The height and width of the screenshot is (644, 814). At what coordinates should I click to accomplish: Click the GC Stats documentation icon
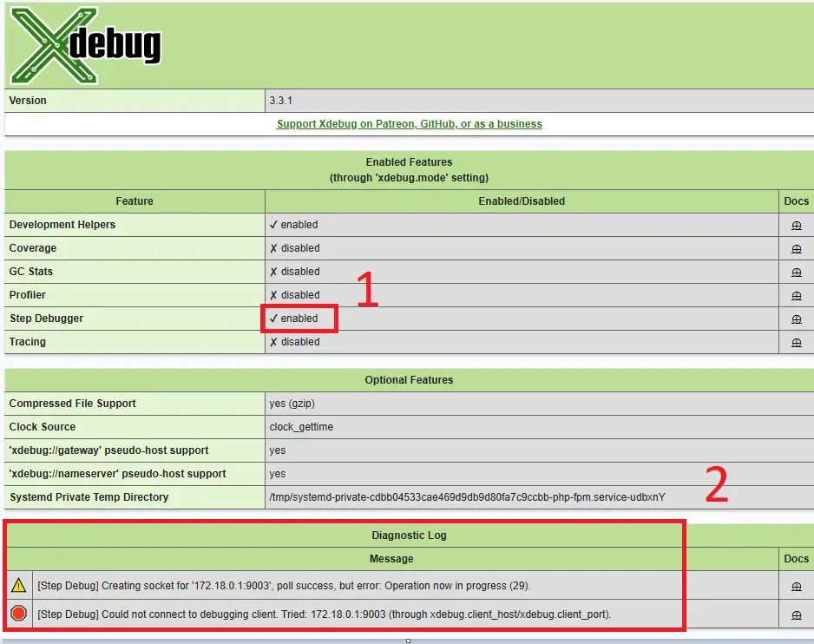tap(796, 273)
